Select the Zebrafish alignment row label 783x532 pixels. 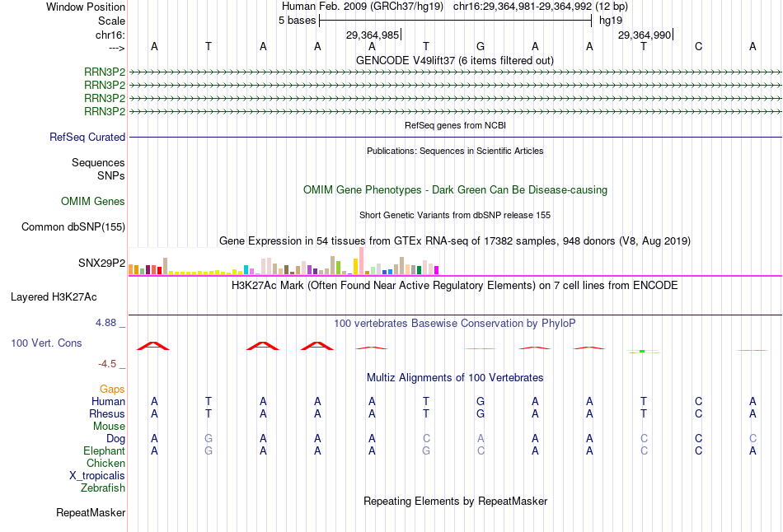click(103, 488)
